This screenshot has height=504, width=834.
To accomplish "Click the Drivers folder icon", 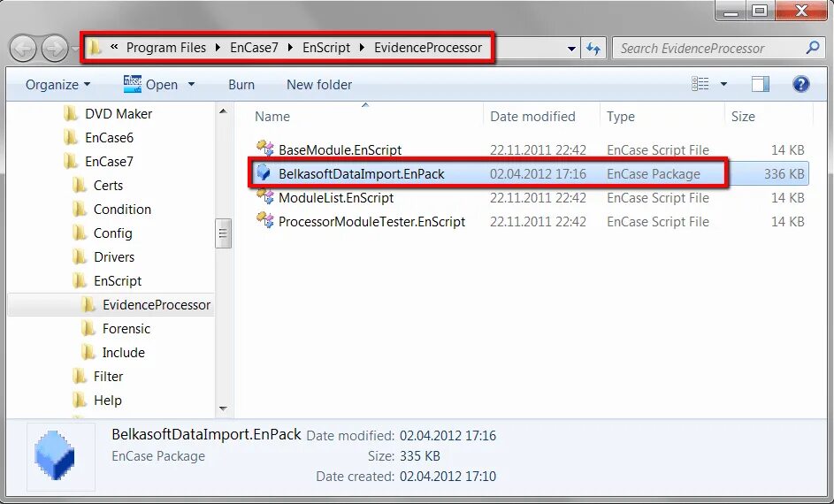I will tap(80, 257).
